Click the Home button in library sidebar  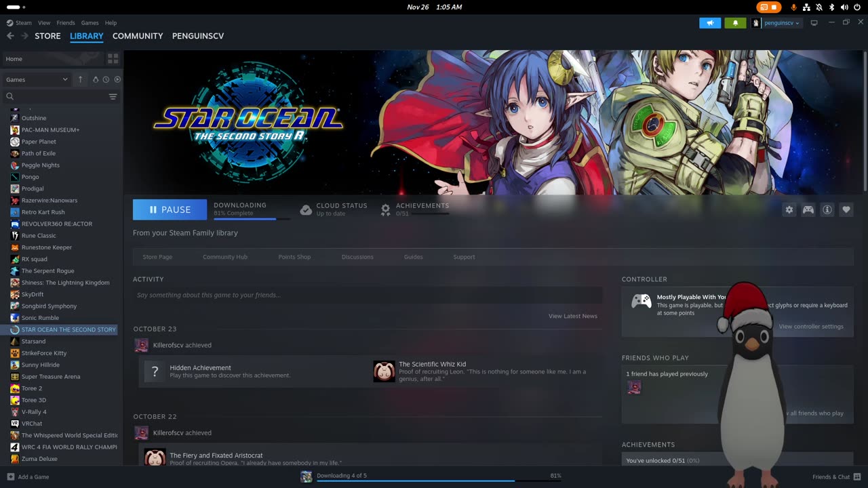pyautogui.click(x=53, y=59)
